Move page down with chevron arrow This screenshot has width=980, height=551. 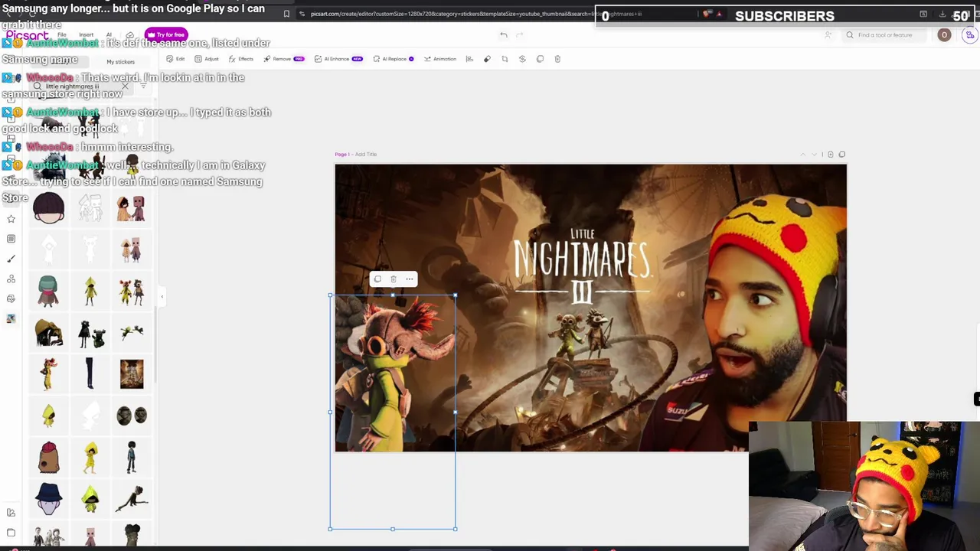pos(814,155)
